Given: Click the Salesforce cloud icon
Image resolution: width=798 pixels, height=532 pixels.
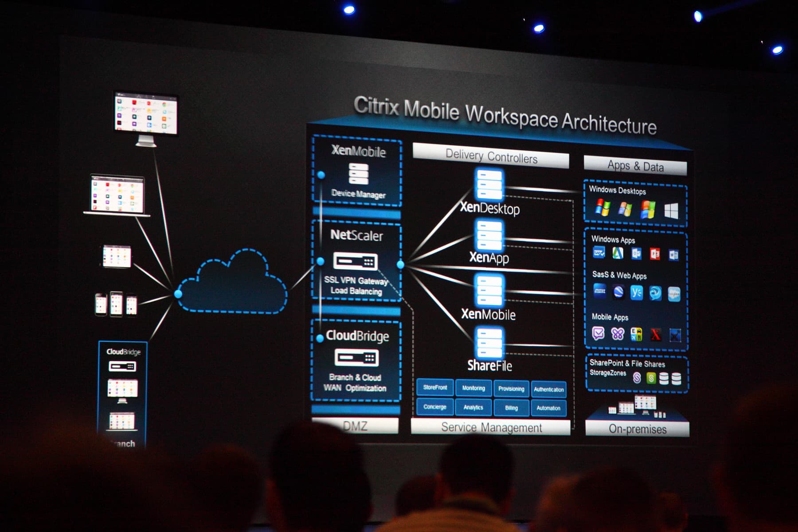Looking at the screenshot, I should pyautogui.click(x=674, y=294).
